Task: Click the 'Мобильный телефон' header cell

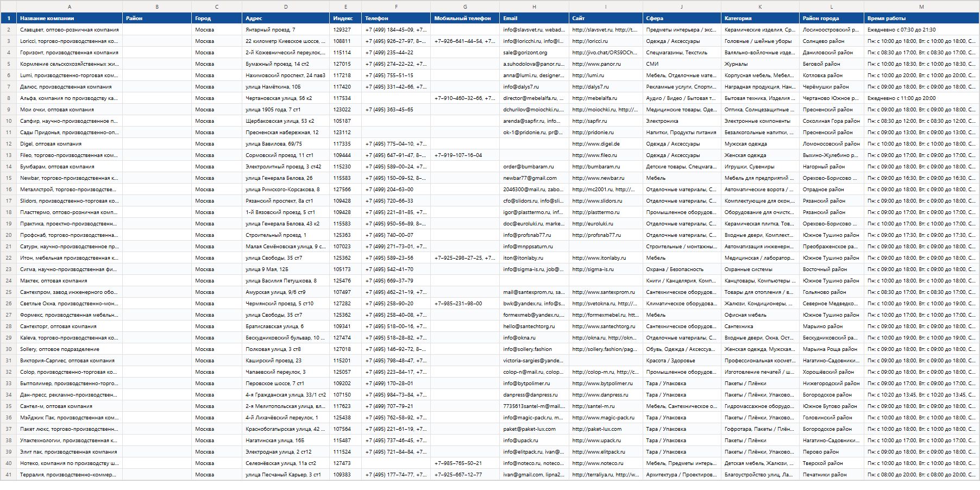Action: (465, 18)
